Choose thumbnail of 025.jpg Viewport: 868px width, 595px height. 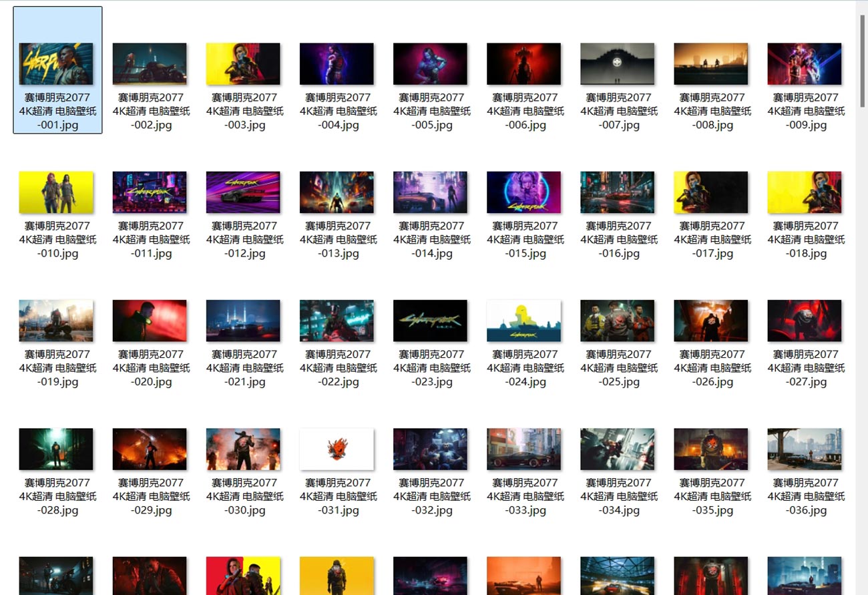617,321
